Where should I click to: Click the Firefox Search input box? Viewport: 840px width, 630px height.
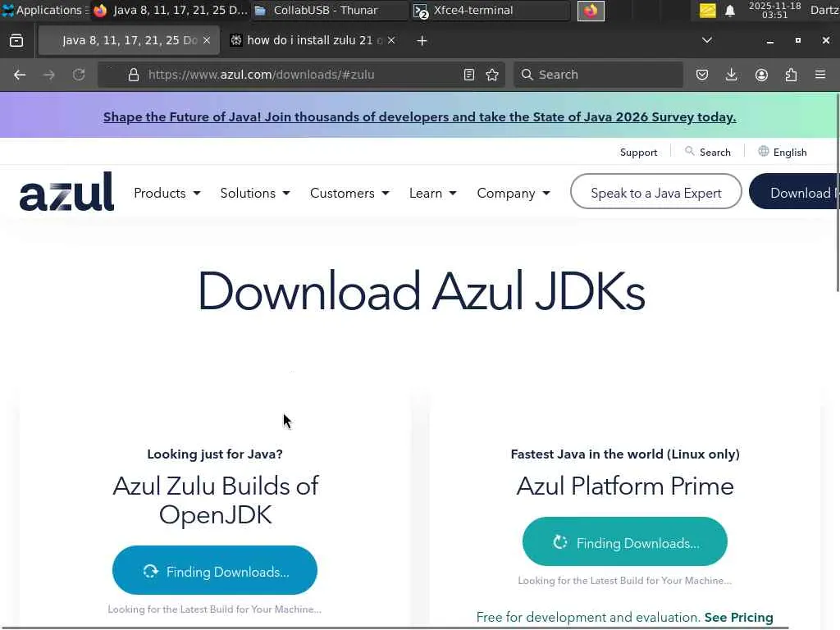click(x=598, y=75)
